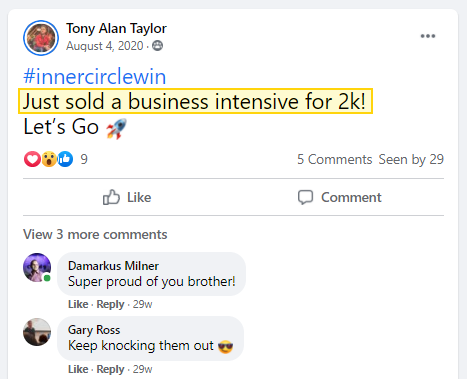
Task: Click Tony Alan Taylor's profile picture
Action: point(41,38)
